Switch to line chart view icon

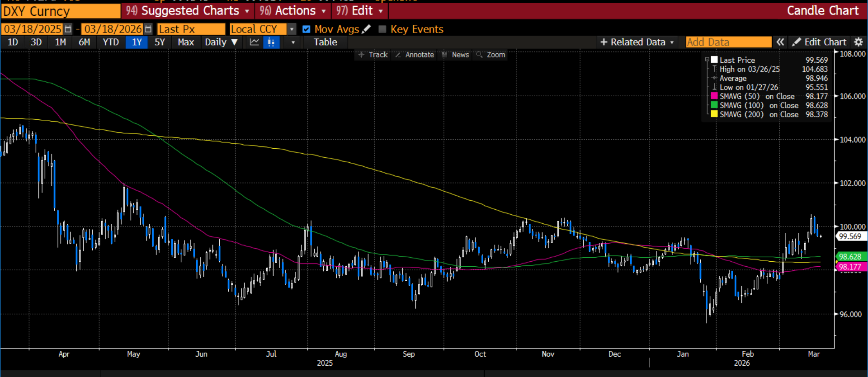[x=255, y=42]
